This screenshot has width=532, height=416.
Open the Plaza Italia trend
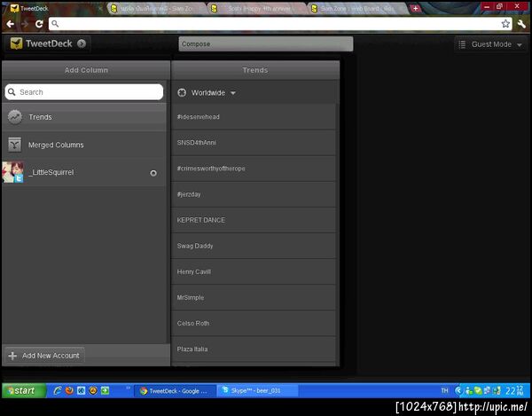click(254, 349)
